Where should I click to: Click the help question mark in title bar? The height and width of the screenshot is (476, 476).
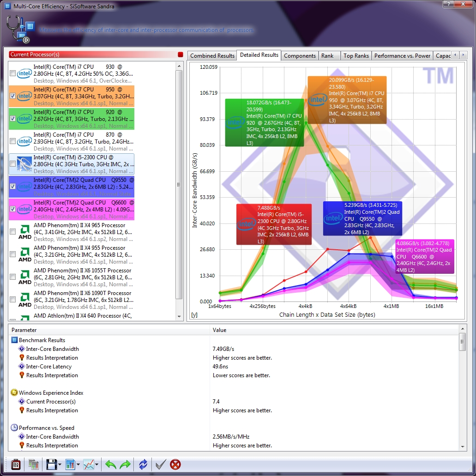pyautogui.click(x=448, y=4)
